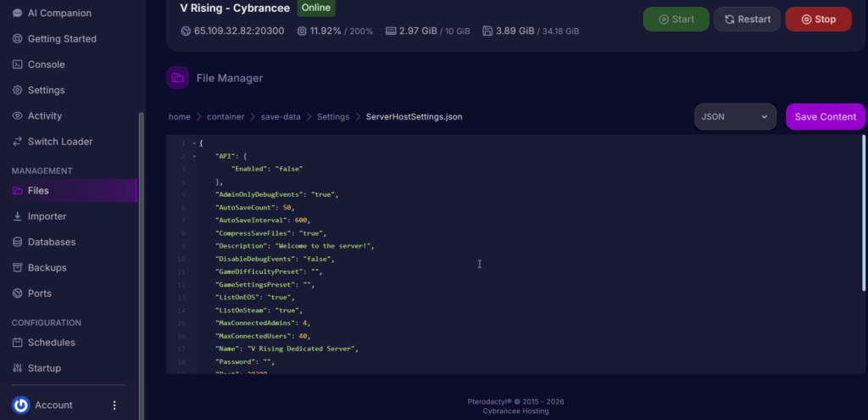Save the file with Save Content
This screenshot has height=420, width=868.
(826, 117)
